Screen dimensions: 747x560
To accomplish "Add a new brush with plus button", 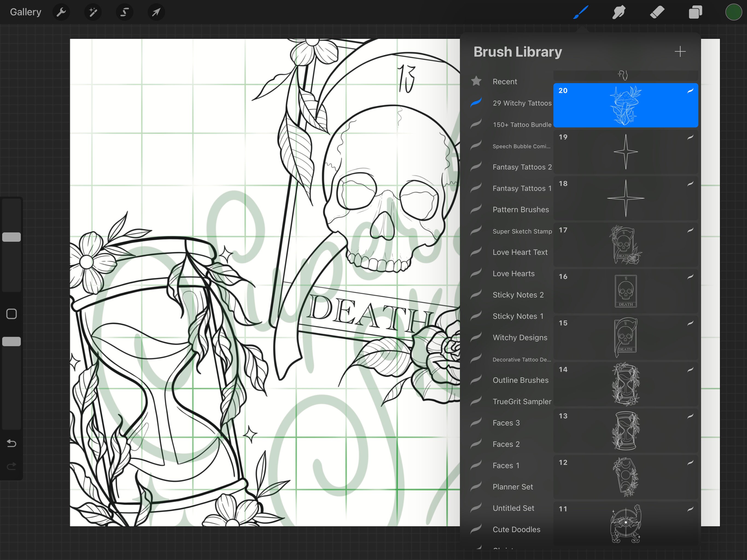I will pyautogui.click(x=680, y=52).
